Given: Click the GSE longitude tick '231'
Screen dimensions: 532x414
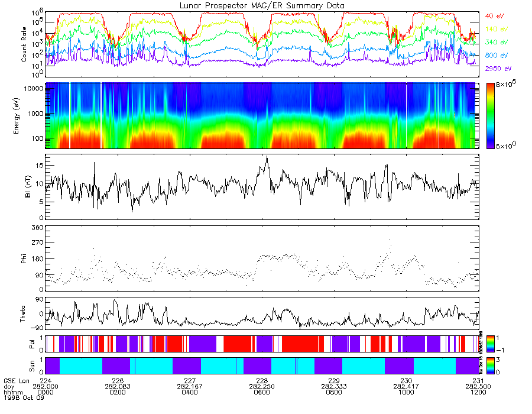Looking at the screenshot, I should (x=478, y=381).
